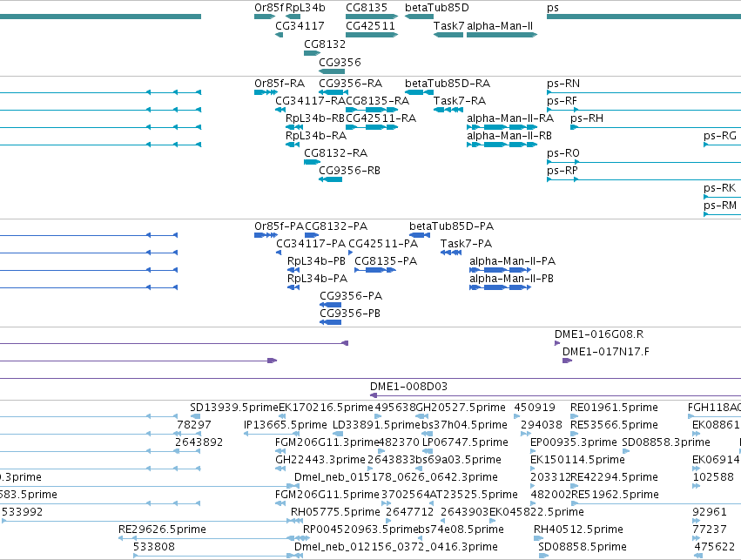Select the Or85f gene label

tap(269, 8)
